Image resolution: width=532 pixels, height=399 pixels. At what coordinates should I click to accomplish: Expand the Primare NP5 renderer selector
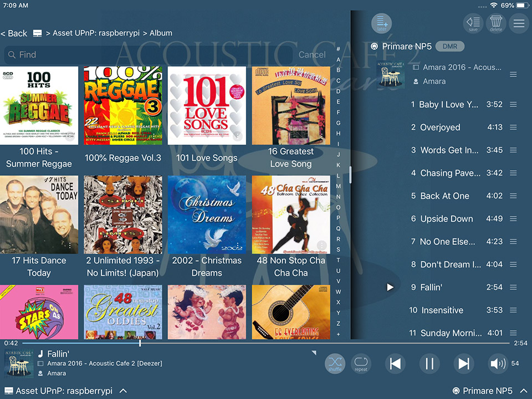tap(524, 391)
